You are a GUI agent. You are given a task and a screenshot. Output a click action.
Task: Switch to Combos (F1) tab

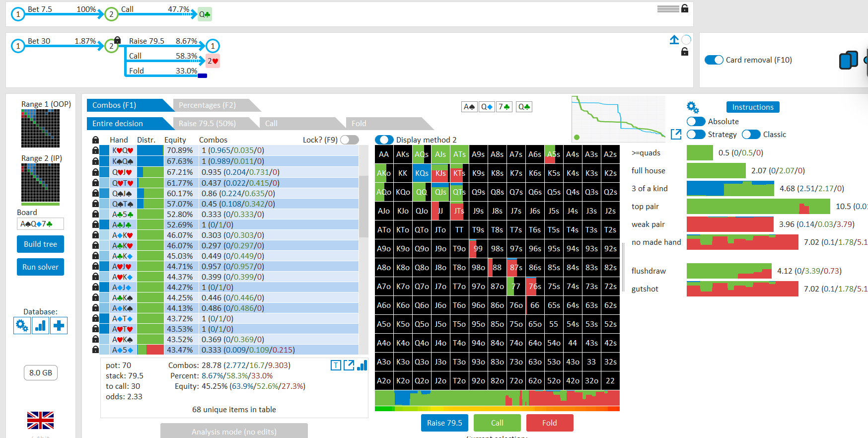tap(130, 105)
